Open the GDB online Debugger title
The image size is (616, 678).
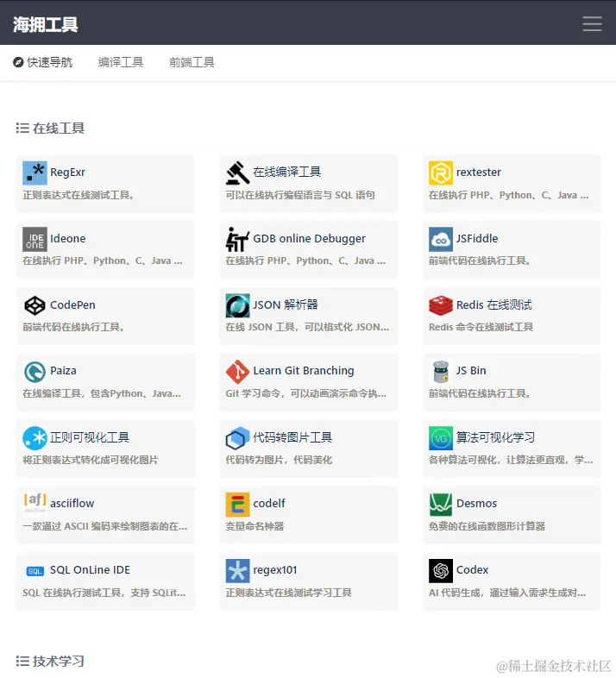(x=310, y=238)
